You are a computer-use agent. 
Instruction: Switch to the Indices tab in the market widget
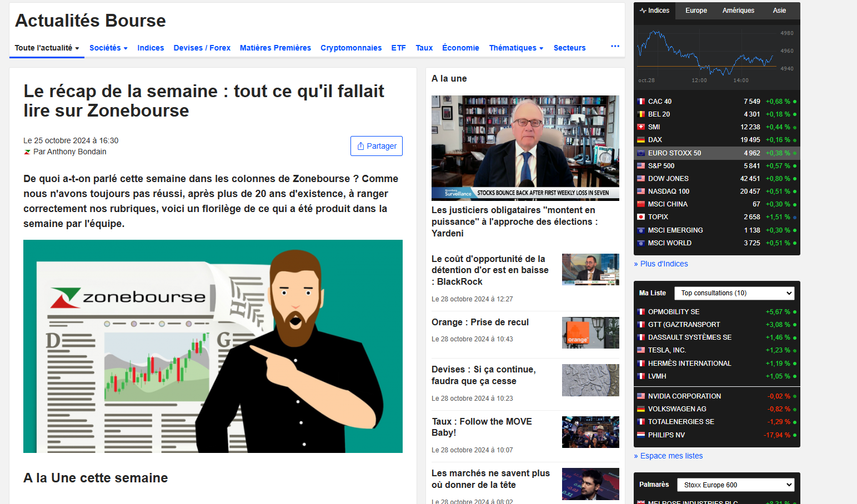[654, 11]
